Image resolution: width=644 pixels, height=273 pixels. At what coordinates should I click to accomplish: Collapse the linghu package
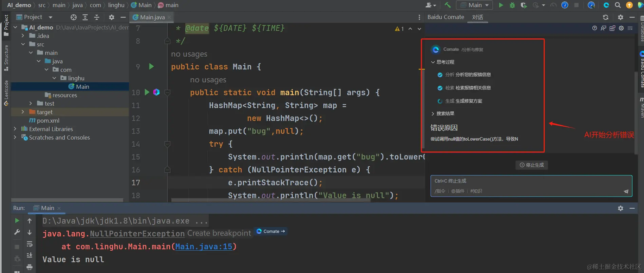[x=54, y=78]
